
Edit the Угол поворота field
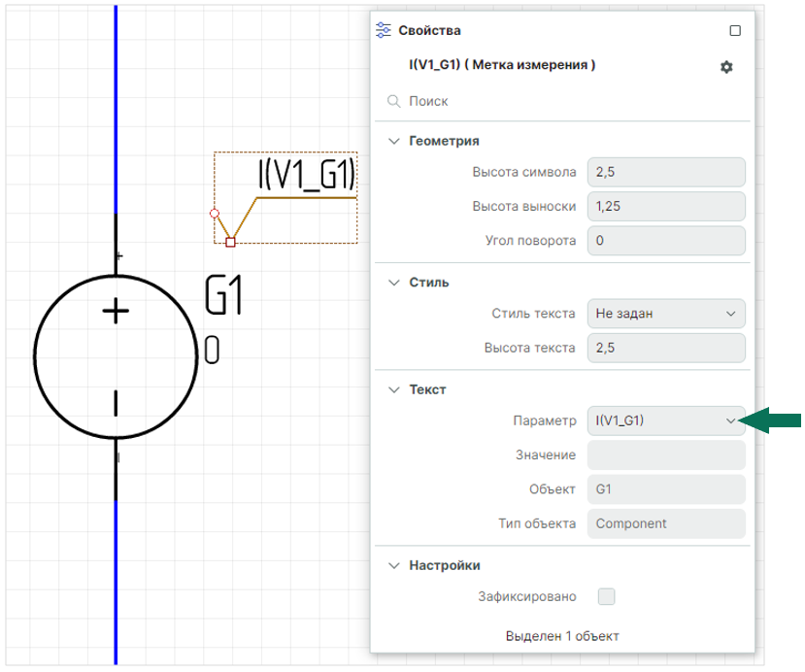(666, 241)
